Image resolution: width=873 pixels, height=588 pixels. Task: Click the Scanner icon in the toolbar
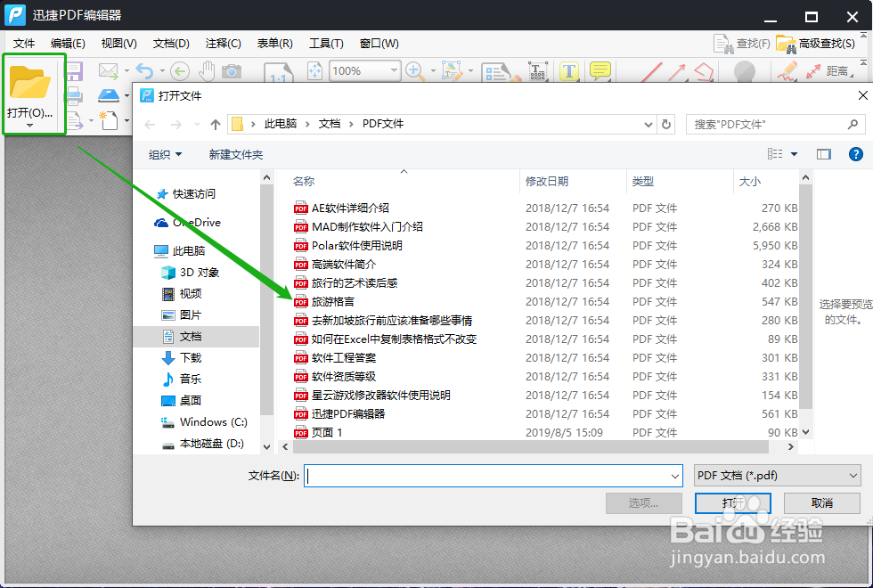(109, 95)
